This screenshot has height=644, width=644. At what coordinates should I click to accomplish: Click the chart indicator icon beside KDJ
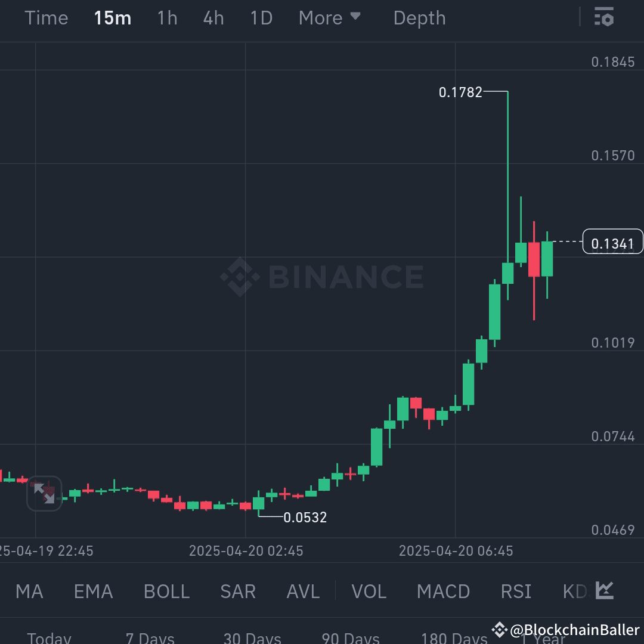[x=604, y=590]
